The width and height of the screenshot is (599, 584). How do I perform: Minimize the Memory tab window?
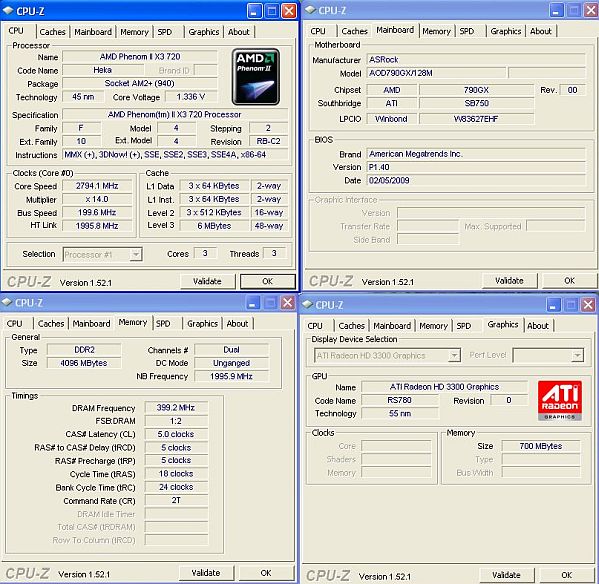click(253, 303)
